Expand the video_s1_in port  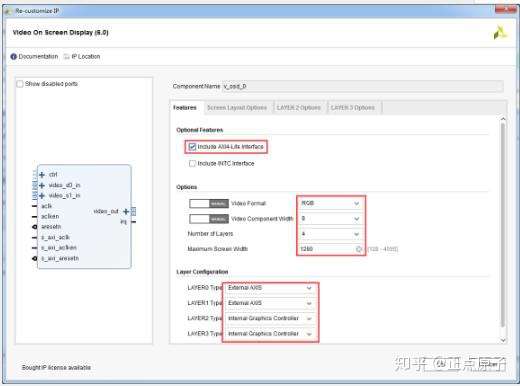coord(42,196)
